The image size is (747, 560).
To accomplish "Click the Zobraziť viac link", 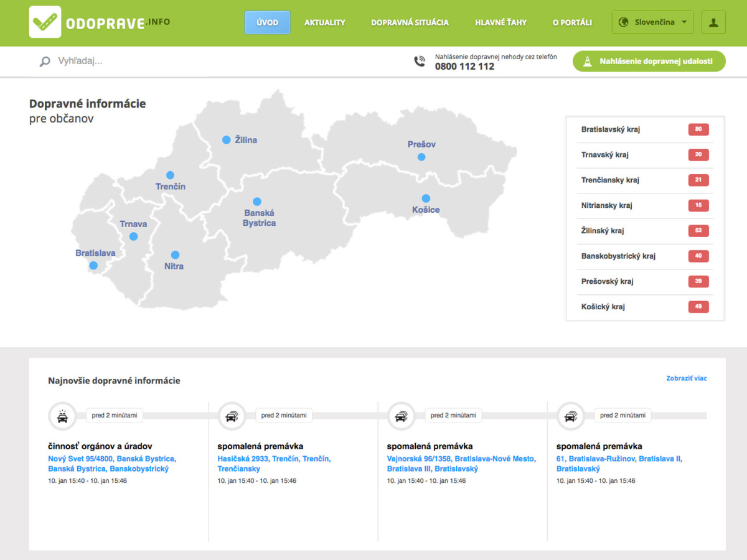I will [x=687, y=378].
